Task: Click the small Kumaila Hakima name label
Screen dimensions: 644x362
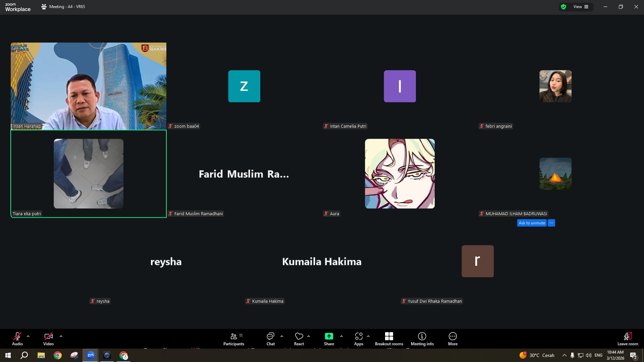Action: pyautogui.click(x=265, y=301)
